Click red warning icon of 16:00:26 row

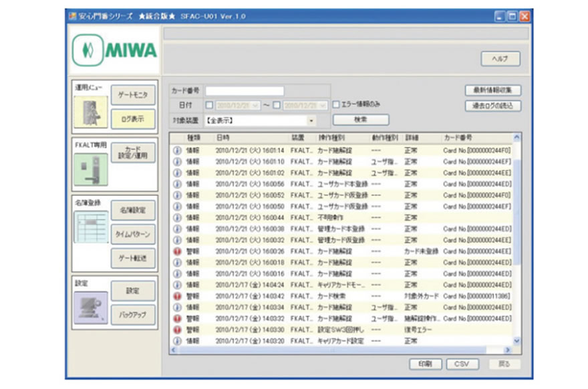tap(177, 251)
